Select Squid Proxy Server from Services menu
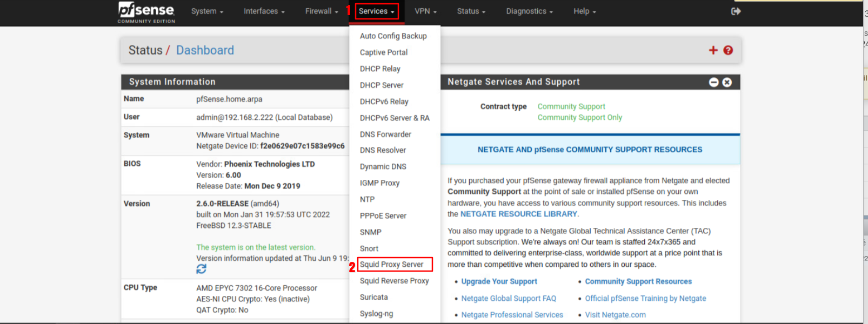The width and height of the screenshot is (868, 324). pyautogui.click(x=391, y=265)
